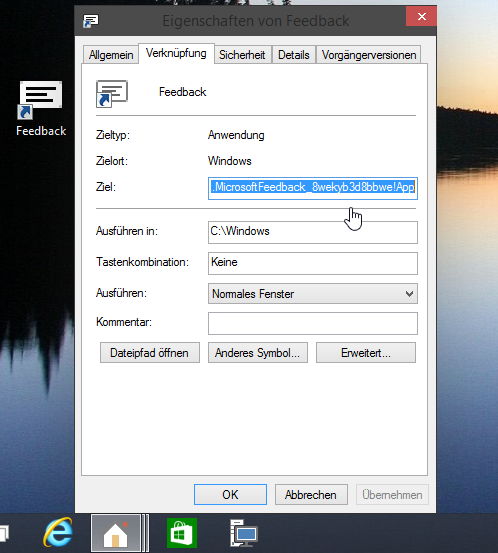Expand the Ausführen window mode dropdown
498x553 pixels.
pyautogui.click(x=313, y=293)
